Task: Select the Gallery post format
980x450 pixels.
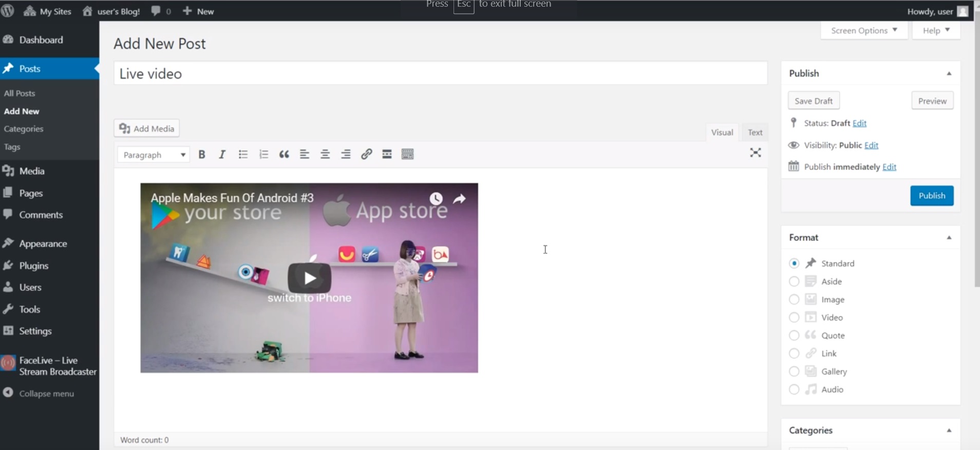Action: pyautogui.click(x=794, y=371)
